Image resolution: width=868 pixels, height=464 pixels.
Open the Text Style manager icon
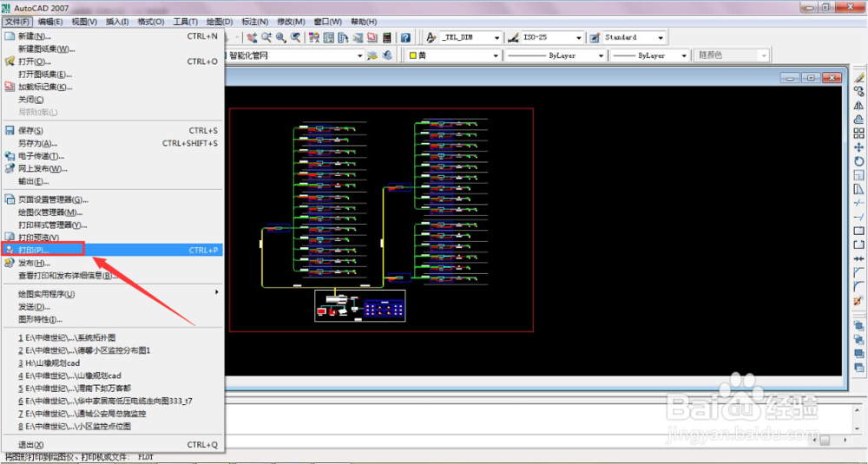[x=431, y=37]
